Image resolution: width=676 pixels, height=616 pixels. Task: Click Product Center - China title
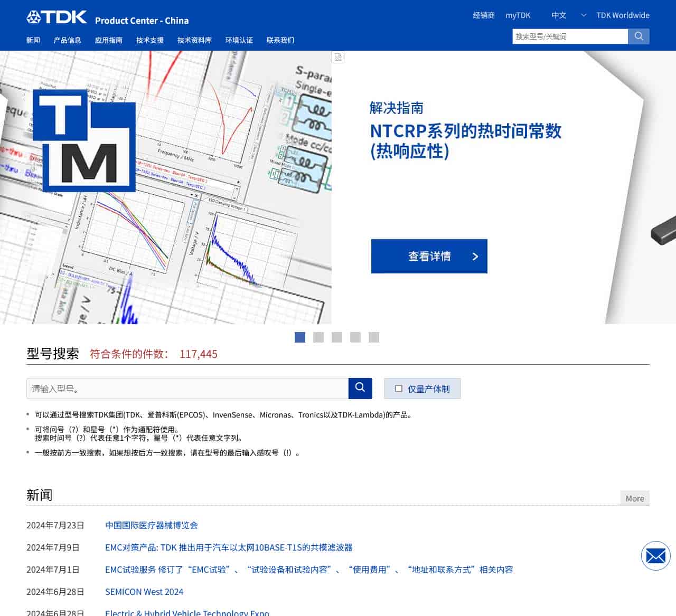click(142, 21)
